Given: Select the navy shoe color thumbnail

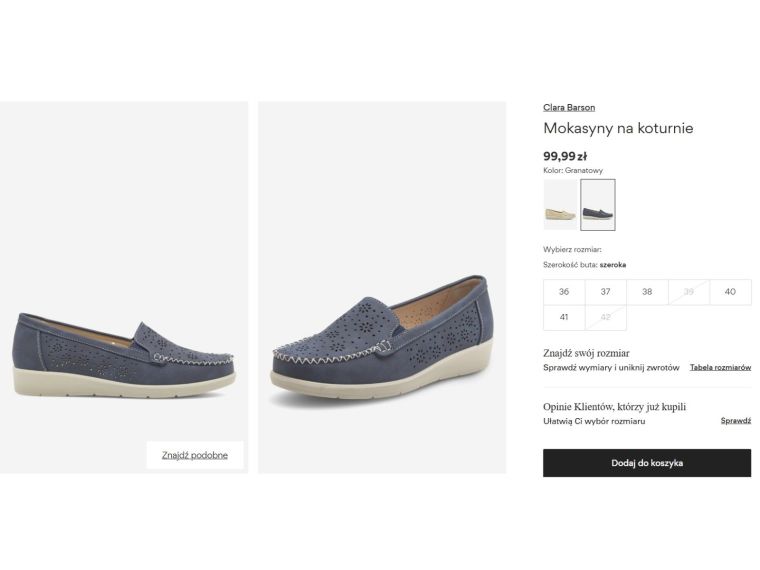Looking at the screenshot, I should (x=598, y=205).
